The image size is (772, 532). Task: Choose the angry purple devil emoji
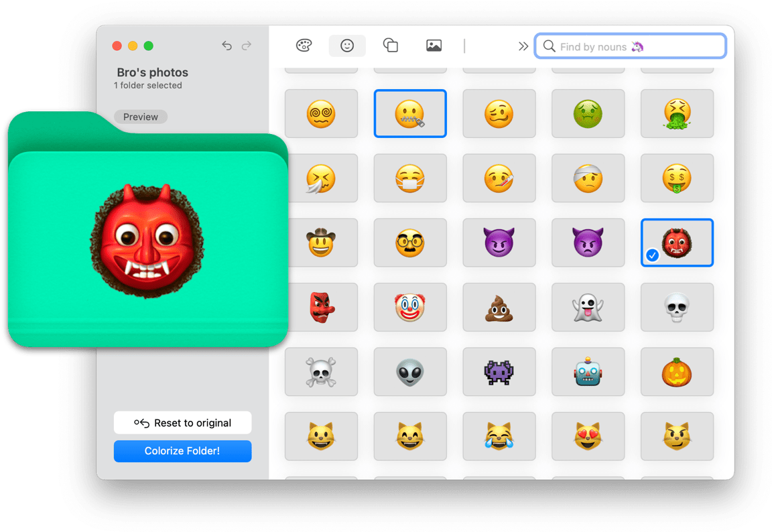click(588, 243)
